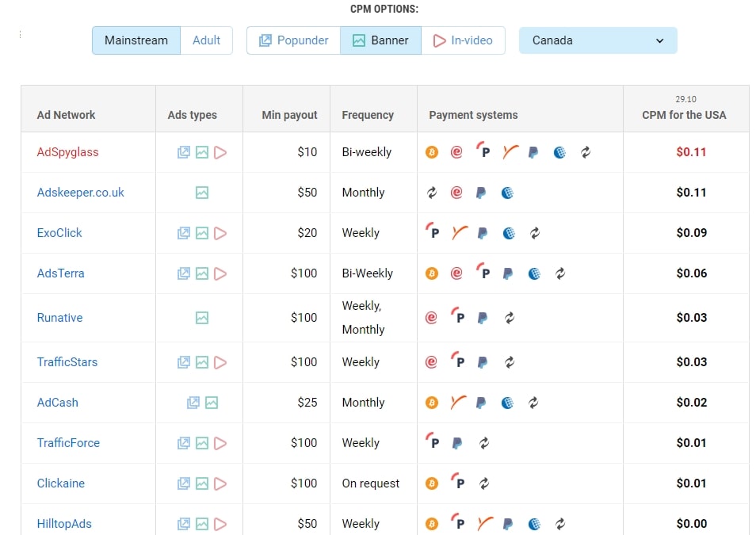Click the banner icon in Adskeeper.co.uk row
The image size is (756, 535).
(x=202, y=193)
